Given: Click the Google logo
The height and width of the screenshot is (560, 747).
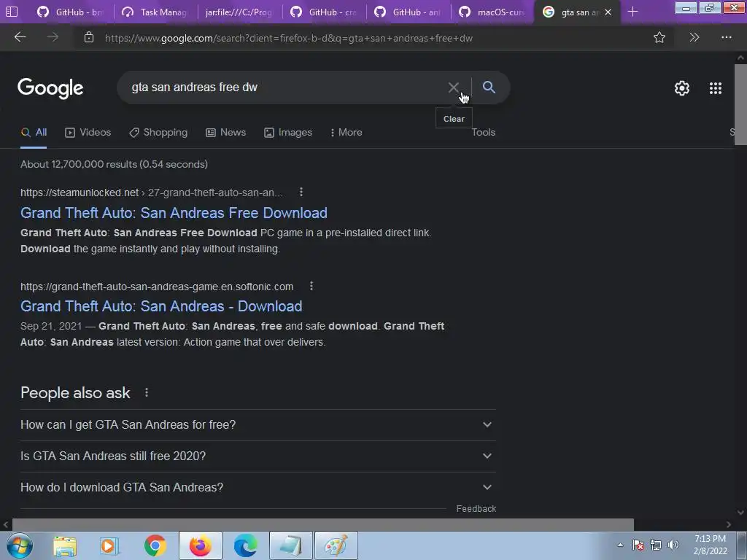Looking at the screenshot, I should 50,88.
